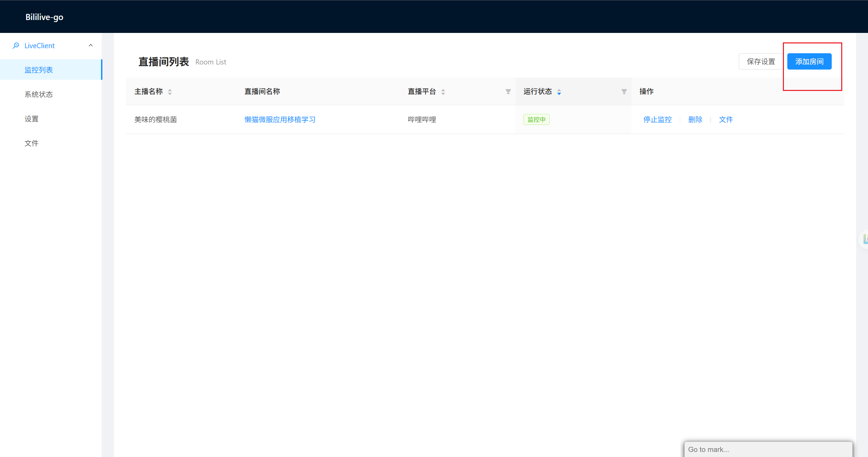Collapse the LiveClient menu chevron
Screen dimensions: 868x457
click(x=91, y=45)
